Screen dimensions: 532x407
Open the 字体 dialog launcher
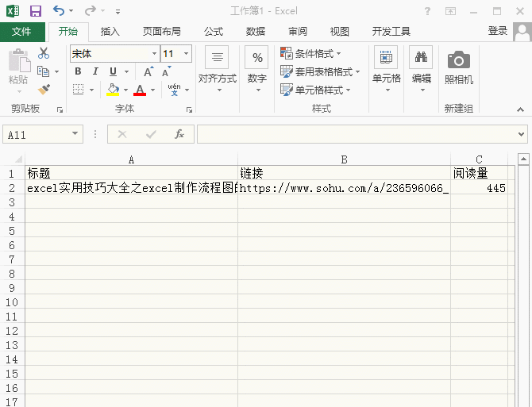pyautogui.click(x=189, y=109)
